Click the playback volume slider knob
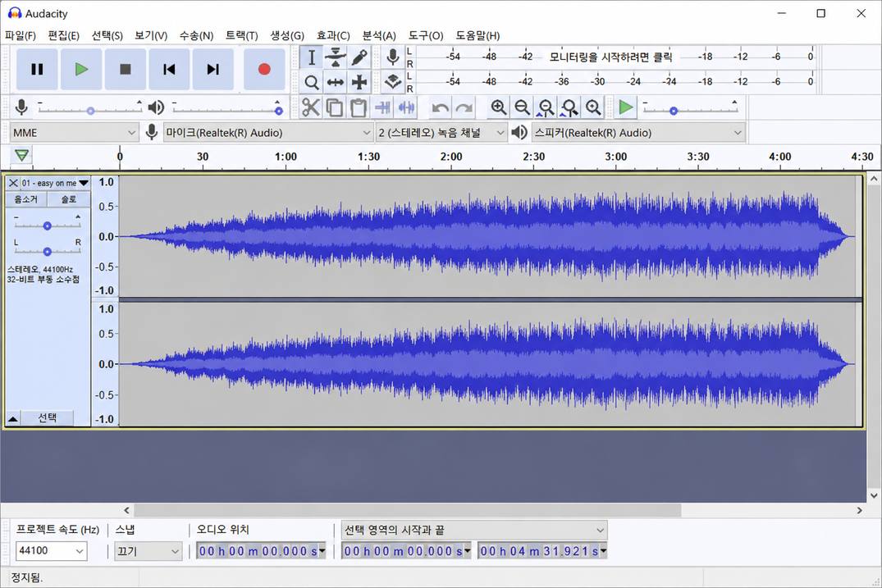Viewport: 882px width, 588px height. [278, 111]
